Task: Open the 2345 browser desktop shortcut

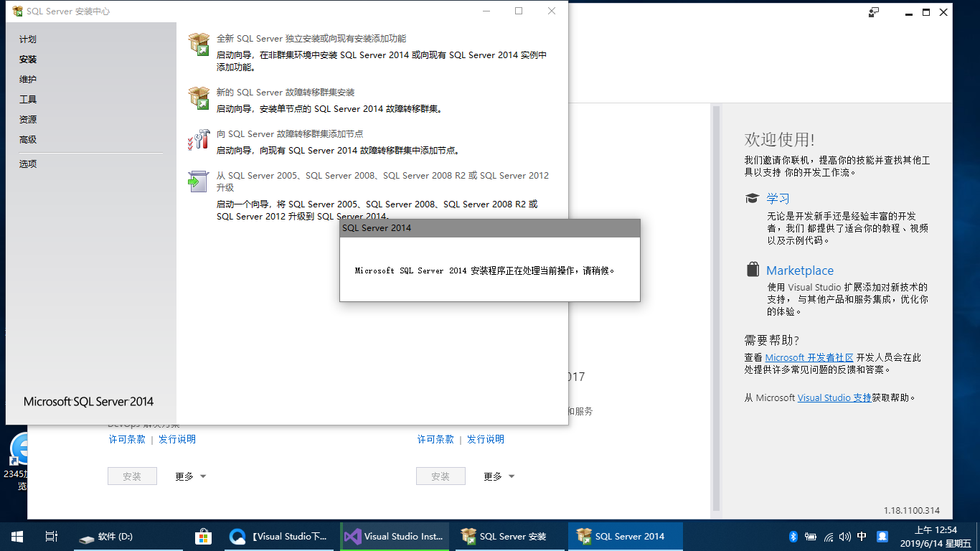Action: coord(18,463)
